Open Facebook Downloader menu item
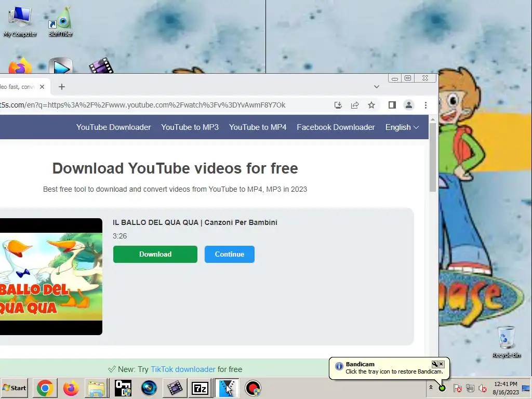Viewport: 532px width, 399px height. (x=336, y=127)
